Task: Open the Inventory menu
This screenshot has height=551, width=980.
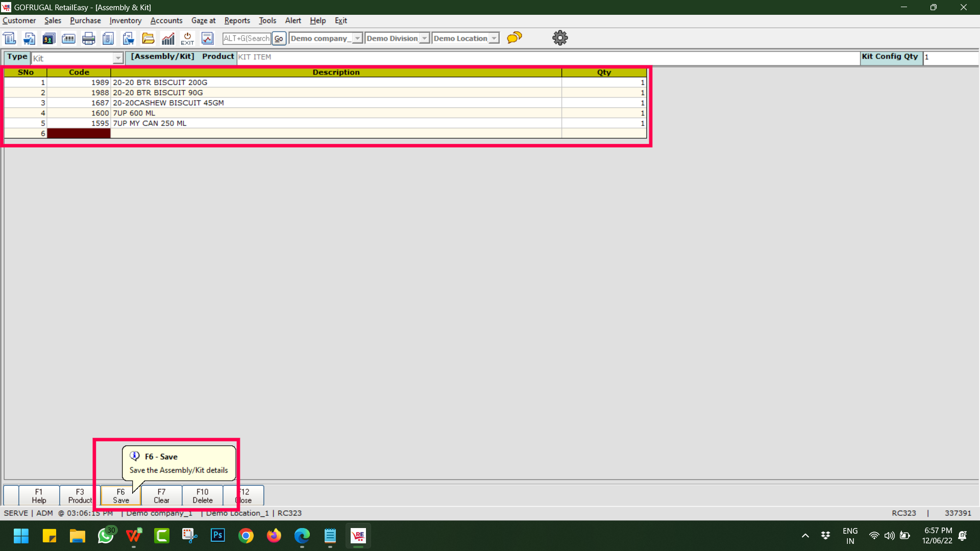Action: click(125, 20)
